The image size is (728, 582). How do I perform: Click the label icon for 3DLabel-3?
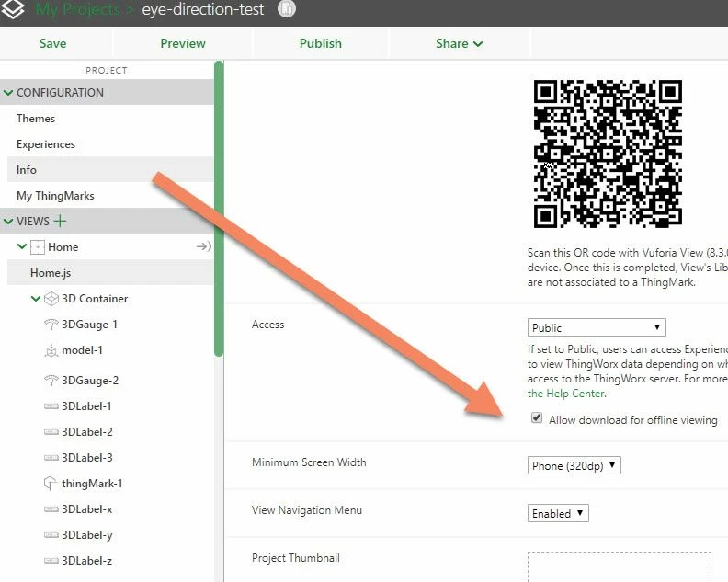51,458
